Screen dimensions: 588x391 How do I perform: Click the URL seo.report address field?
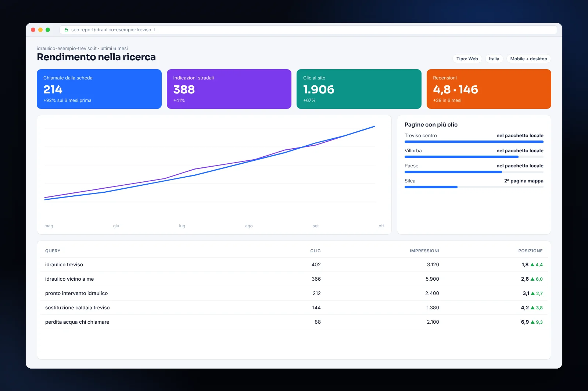click(308, 30)
